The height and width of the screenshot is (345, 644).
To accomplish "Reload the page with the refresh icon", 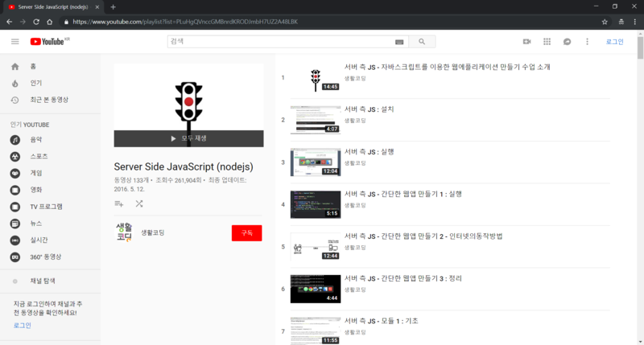I will coord(36,22).
